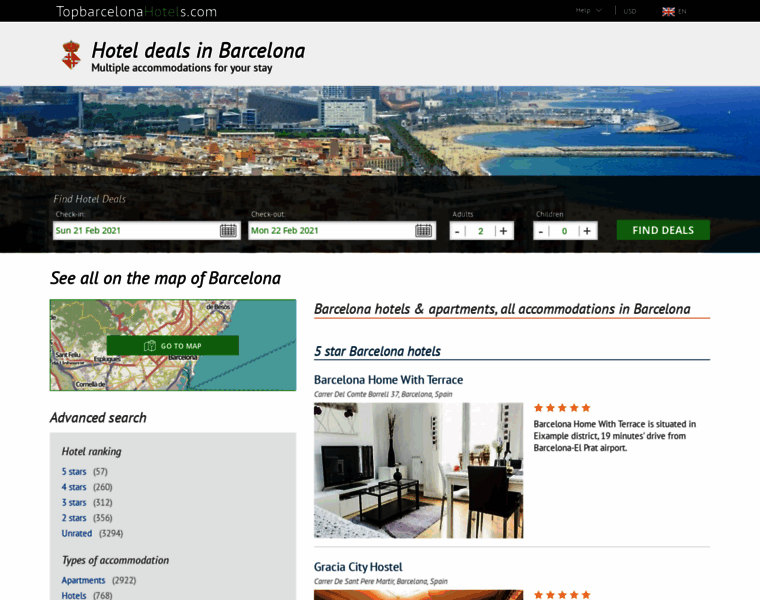Click the GO TO MAP button

click(x=173, y=346)
